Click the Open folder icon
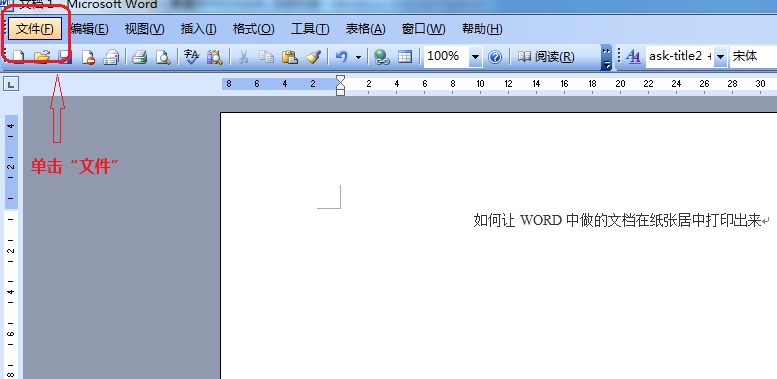Viewport: 777px width, 379px height. 42,57
